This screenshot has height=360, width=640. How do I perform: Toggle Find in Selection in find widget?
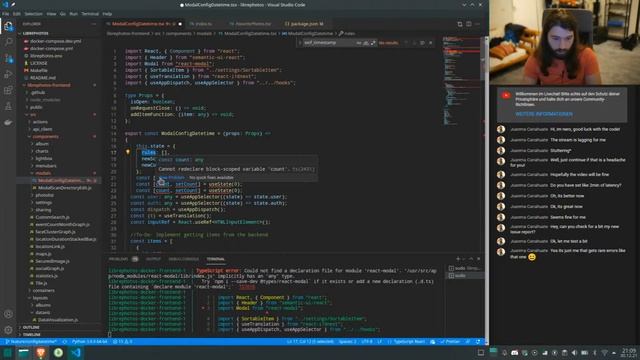[422, 43]
